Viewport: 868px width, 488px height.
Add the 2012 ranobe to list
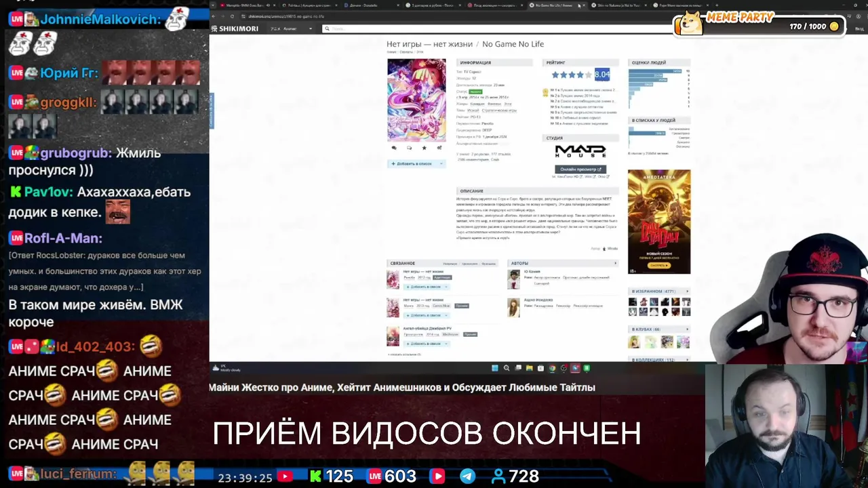click(424, 287)
